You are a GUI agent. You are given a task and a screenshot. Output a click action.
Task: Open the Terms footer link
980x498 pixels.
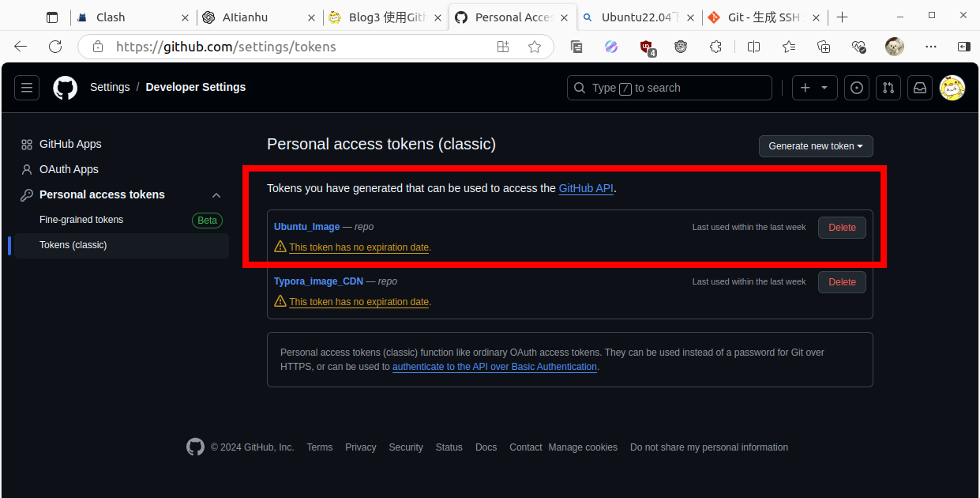pyautogui.click(x=320, y=447)
